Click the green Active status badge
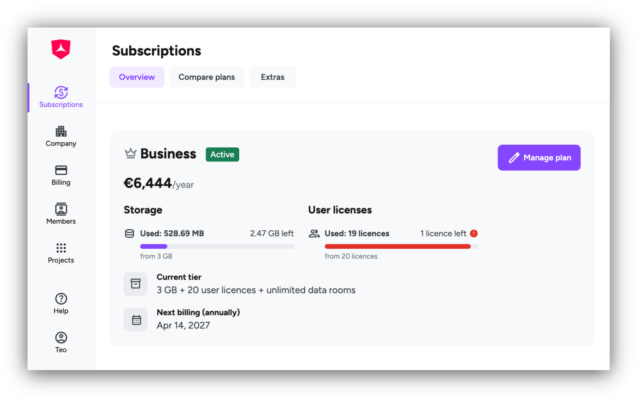 coord(222,154)
